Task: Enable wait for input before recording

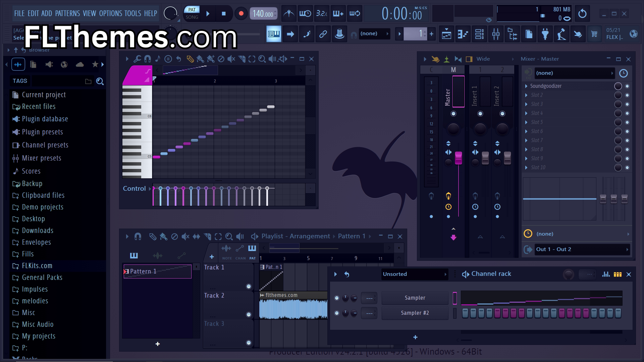Action: coord(305,14)
